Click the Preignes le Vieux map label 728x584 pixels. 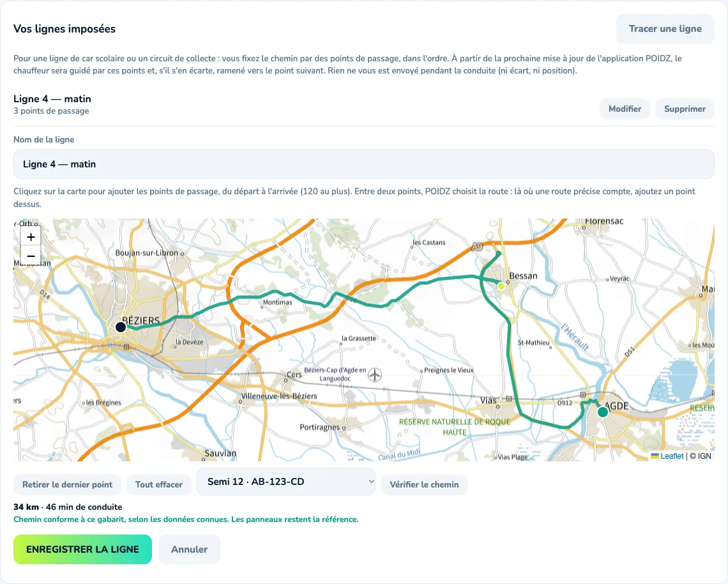448,371
